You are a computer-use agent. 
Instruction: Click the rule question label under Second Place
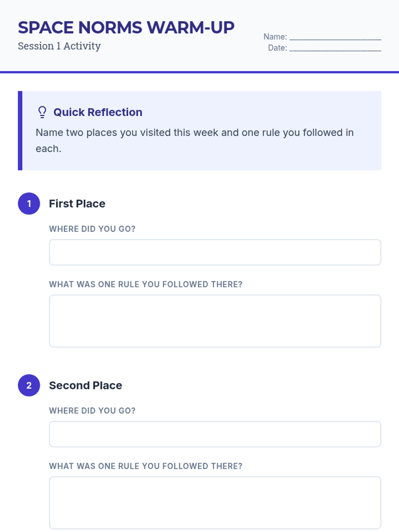pyautogui.click(x=146, y=466)
